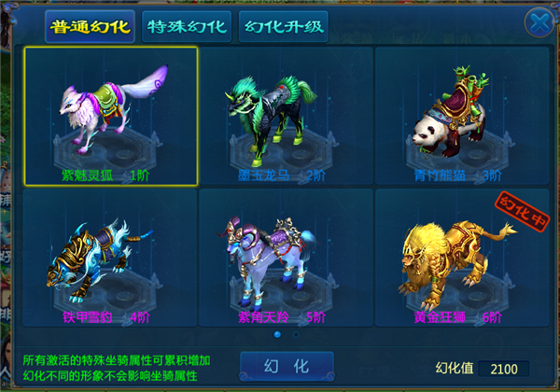Choose the 黄金狂狮 golden lion mount

(462, 258)
